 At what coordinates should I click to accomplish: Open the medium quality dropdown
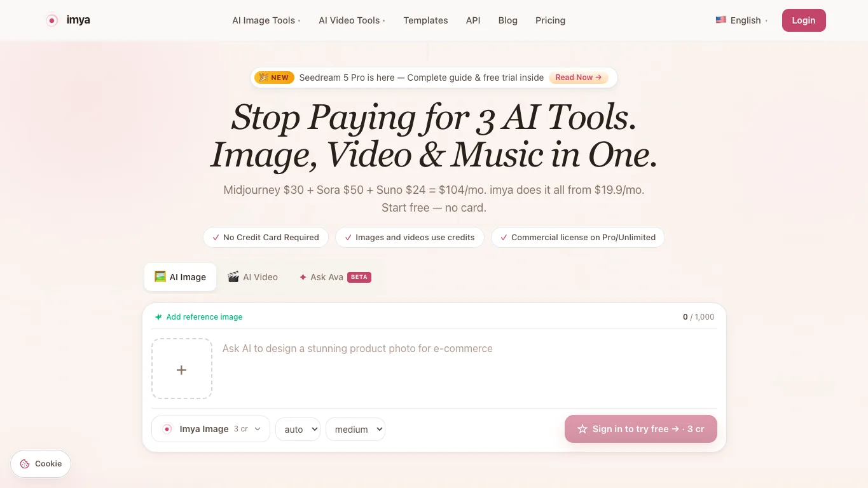pos(355,430)
